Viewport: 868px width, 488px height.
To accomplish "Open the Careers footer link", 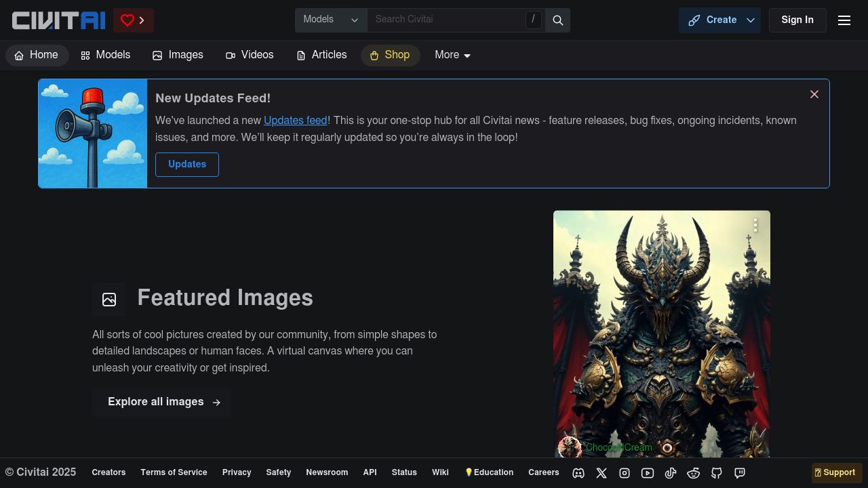I will click(544, 473).
